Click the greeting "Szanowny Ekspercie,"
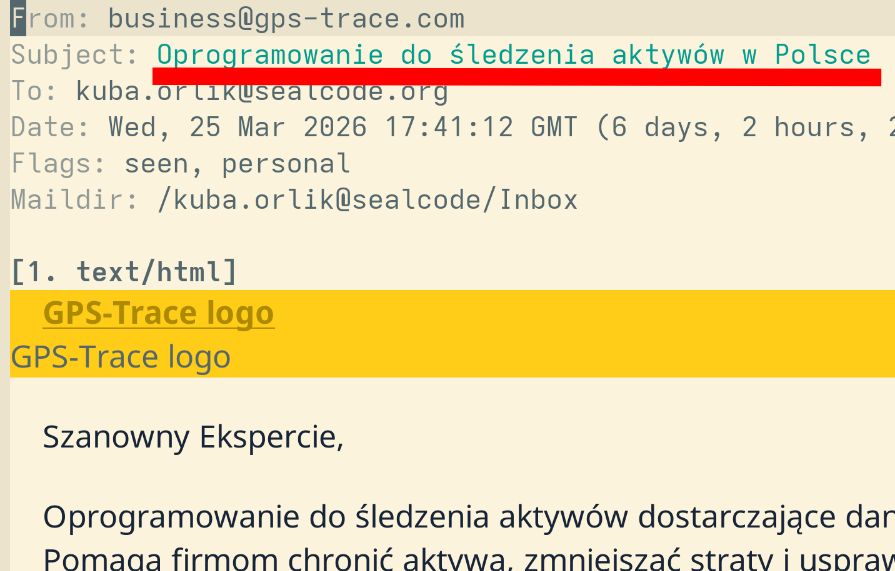Screen dimensions: 895x571 [193, 437]
